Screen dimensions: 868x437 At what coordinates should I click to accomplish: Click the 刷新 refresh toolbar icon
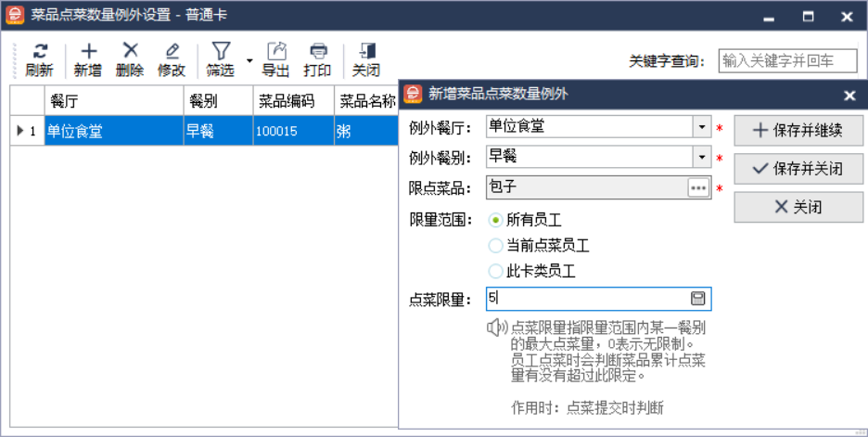point(39,52)
